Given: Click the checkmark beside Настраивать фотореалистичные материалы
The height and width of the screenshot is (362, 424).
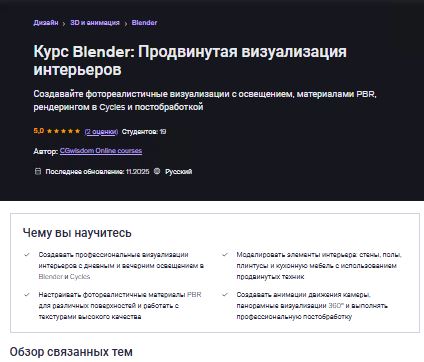Looking at the screenshot, I should [27, 295].
